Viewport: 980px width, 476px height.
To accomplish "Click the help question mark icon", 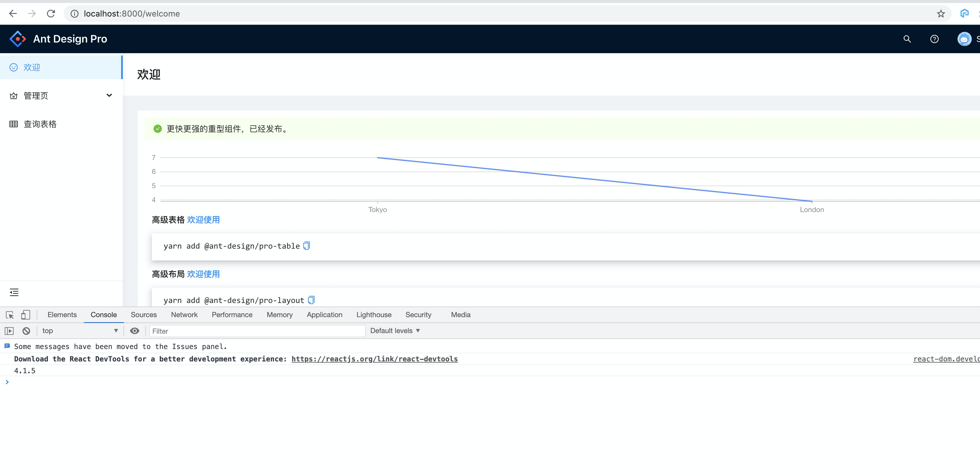I will (x=935, y=39).
